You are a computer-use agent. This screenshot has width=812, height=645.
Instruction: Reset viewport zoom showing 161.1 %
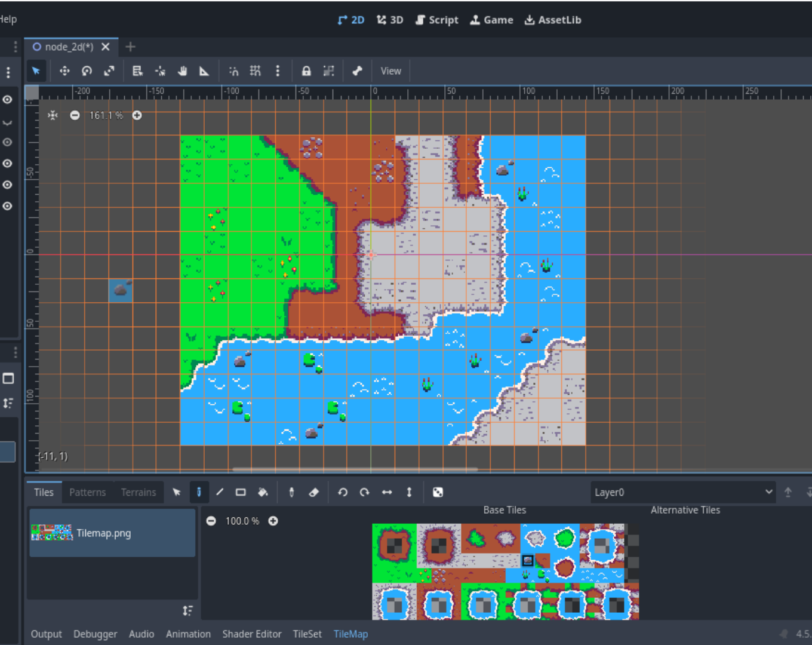tap(106, 115)
